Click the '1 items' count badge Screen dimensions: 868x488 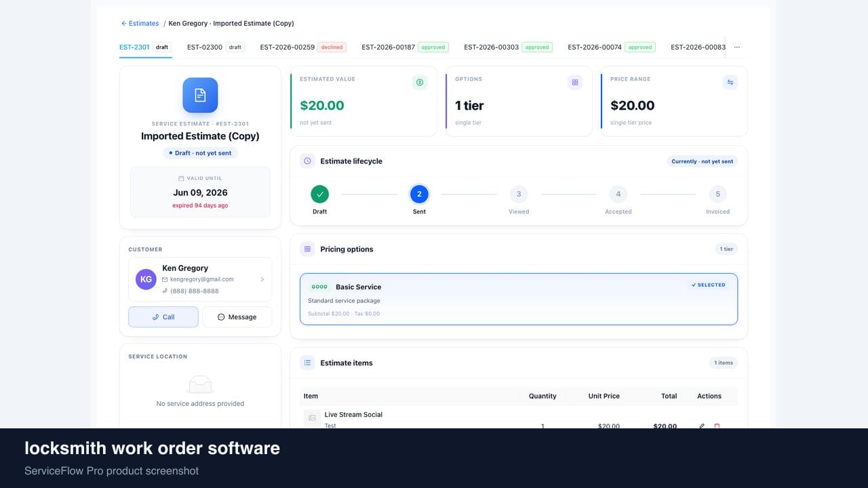point(724,363)
